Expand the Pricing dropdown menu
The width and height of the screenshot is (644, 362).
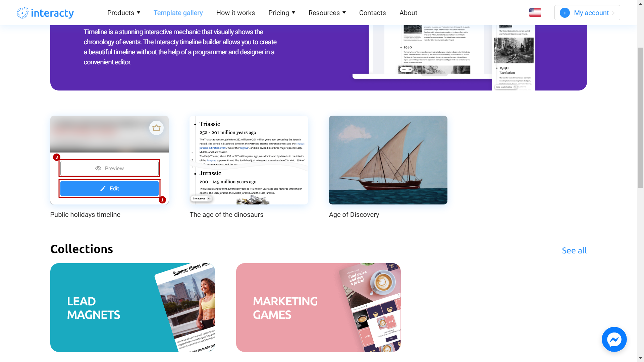[281, 13]
